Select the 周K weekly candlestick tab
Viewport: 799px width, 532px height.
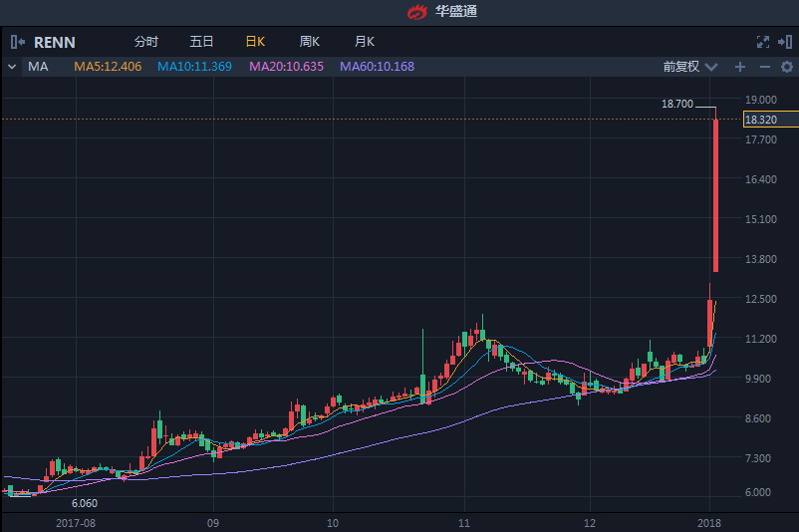[x=309, y=42]
